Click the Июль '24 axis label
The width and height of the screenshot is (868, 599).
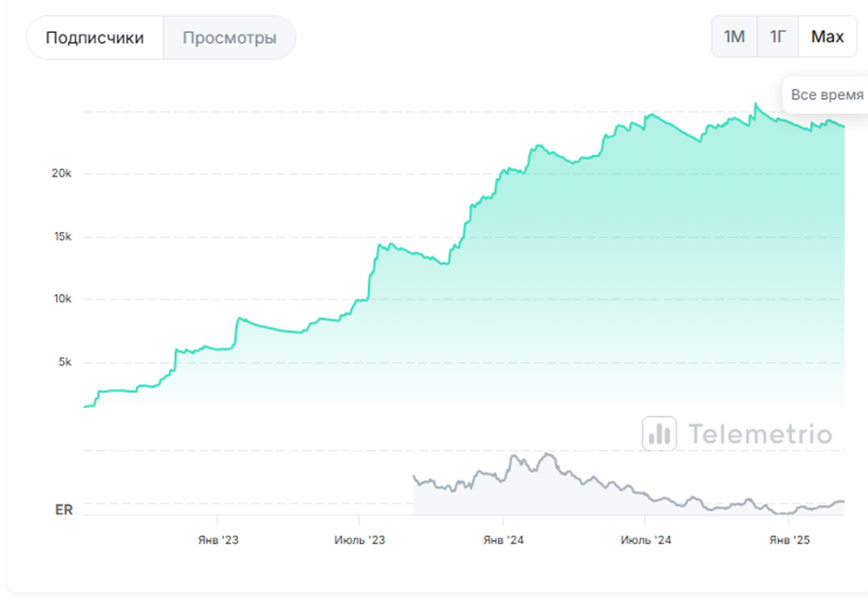click(645, 540)
